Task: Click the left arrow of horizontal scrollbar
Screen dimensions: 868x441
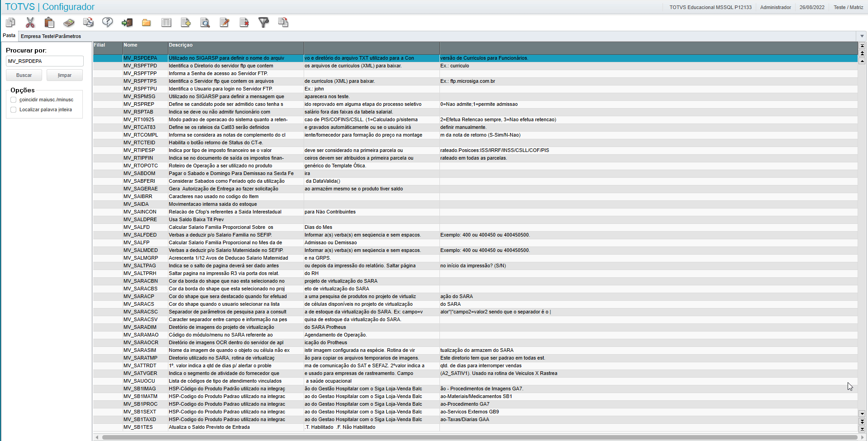Action: click(x=97, y=437)
